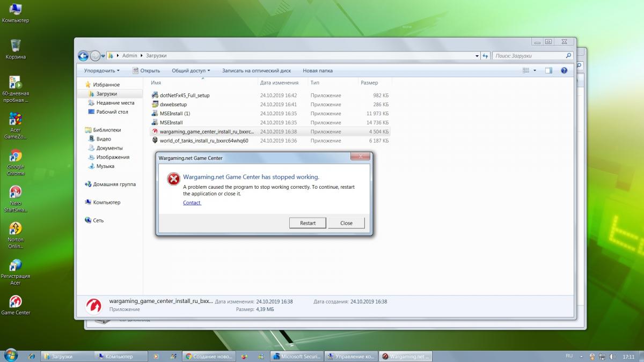Switch to Управление ко... taskbar button

click(x=352, y=356)
